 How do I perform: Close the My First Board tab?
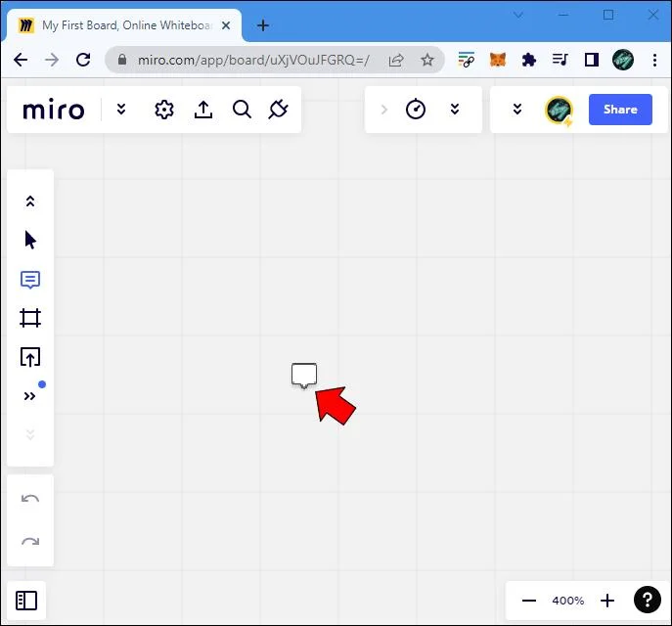click(x=226, y=25)
